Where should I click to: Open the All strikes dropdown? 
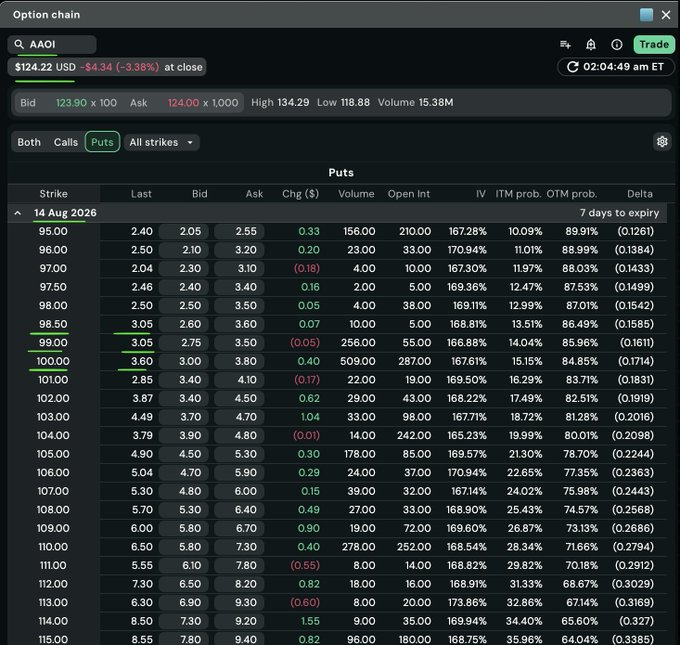click(x=162, y=142)
